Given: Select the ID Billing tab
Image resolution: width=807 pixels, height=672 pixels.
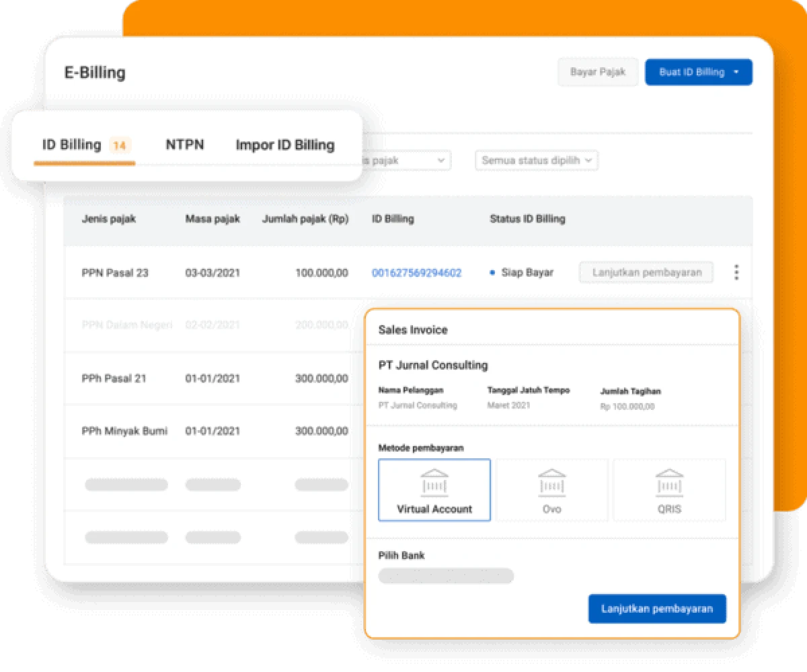Looking at the screenshot, I should (72, 145).
